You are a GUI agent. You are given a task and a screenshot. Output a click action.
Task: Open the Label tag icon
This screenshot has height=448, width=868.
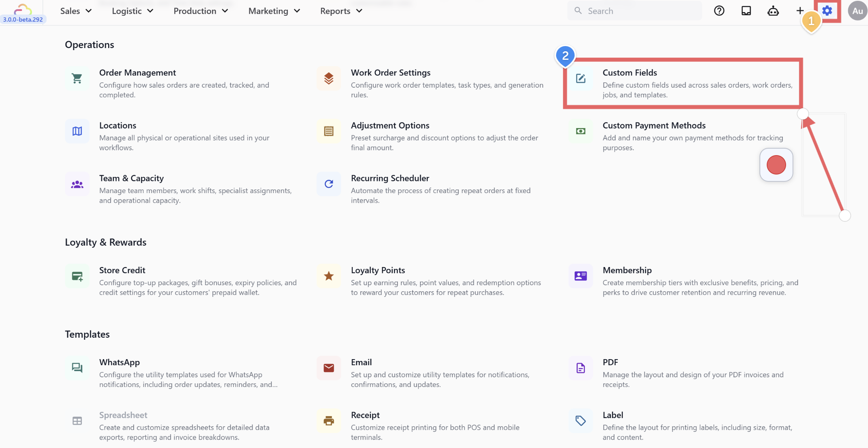coord(580,421)
